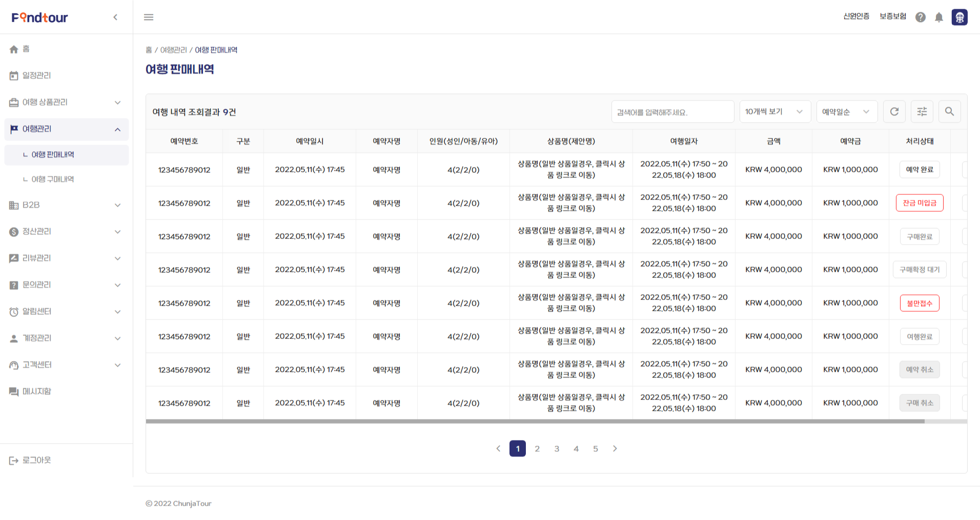Go to next page arrow
980x520 pixels.
click(x=615, y=449)
